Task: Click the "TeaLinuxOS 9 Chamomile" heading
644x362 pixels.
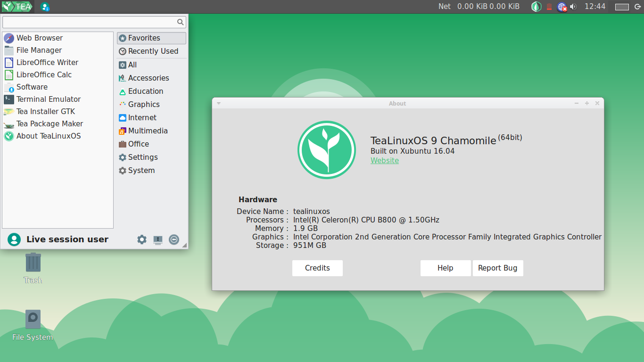Action: point(433,140)
